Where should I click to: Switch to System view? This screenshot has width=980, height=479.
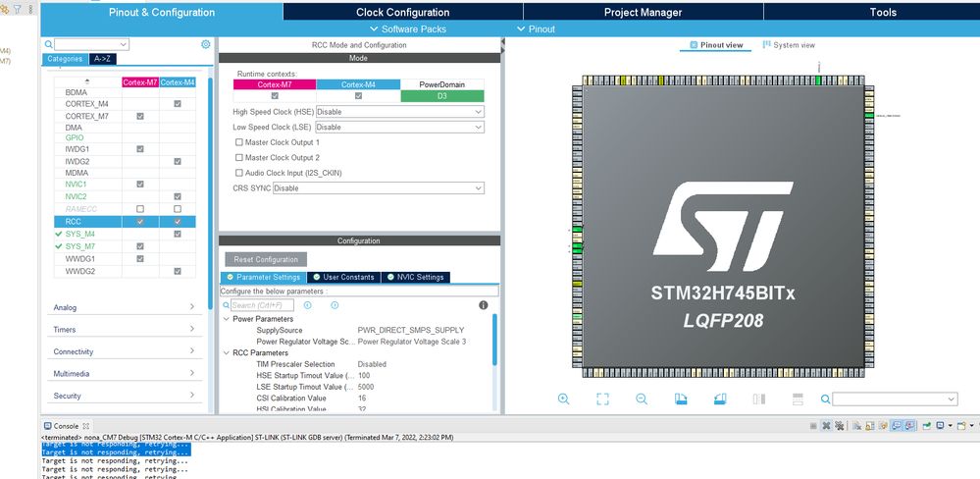[x=790, y=45]
